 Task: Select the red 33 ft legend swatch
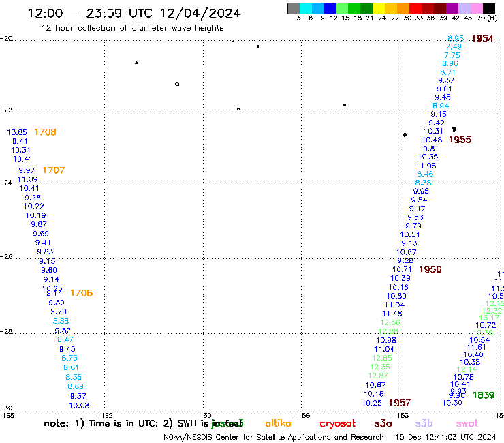tap(415, 8)
